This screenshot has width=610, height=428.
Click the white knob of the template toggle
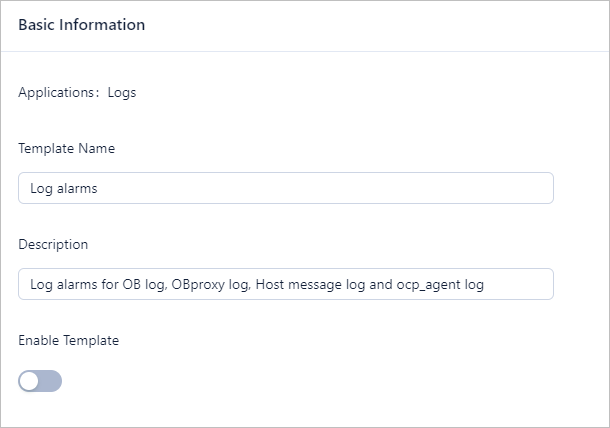point(30,381)
